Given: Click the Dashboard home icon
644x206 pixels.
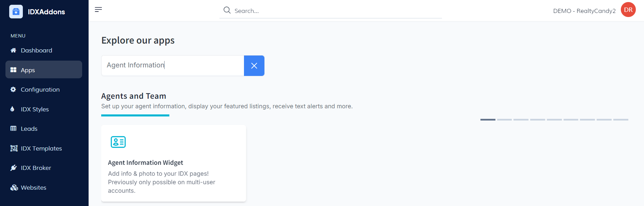Looking at the screenshot, I should coord(13,50).
